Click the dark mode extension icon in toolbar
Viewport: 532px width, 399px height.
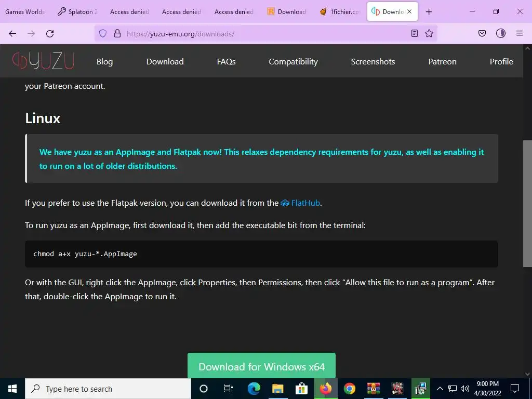pos(501,33)
